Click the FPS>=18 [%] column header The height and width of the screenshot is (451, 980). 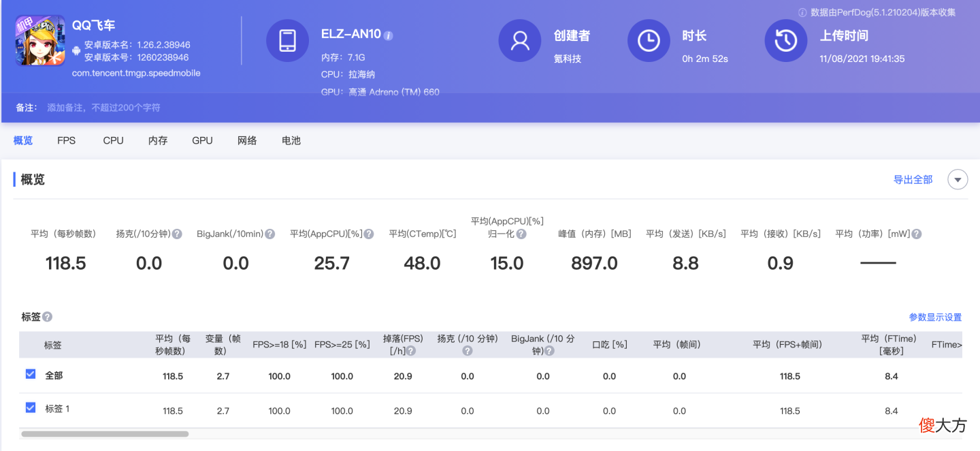pos(279,345)
